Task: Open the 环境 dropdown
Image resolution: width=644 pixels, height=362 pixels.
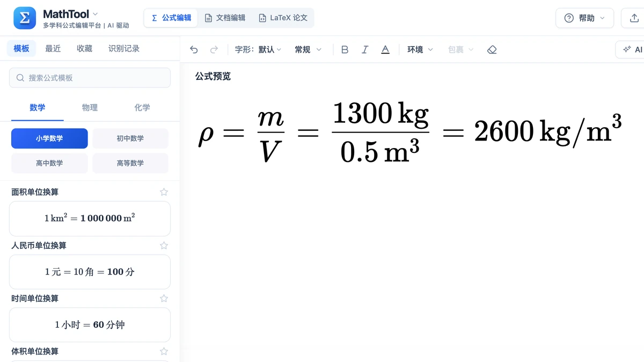Action: tap(420, 49)
